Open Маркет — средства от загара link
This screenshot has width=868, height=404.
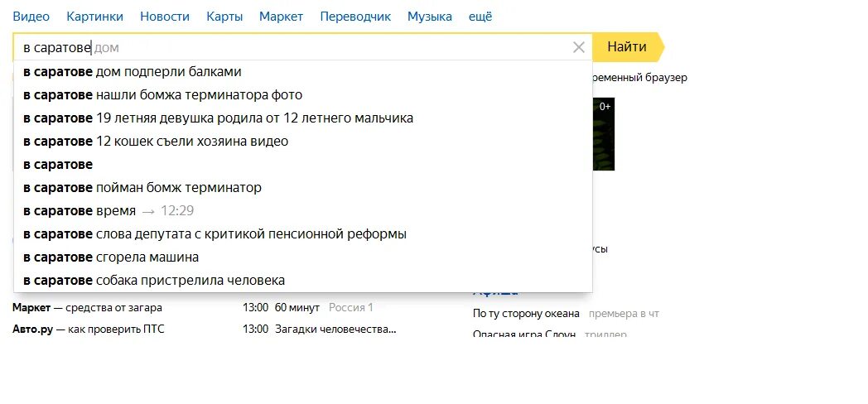(x=88, y=308)
